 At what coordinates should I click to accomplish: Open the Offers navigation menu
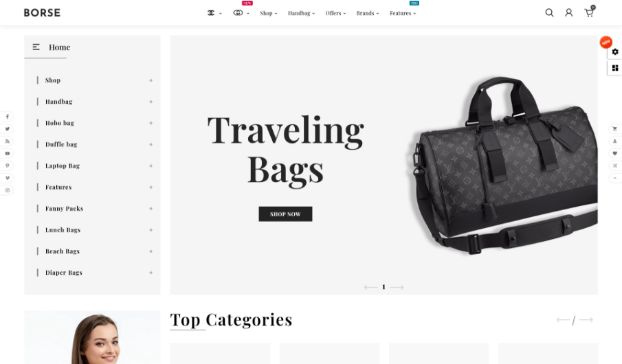click(335, 13)
